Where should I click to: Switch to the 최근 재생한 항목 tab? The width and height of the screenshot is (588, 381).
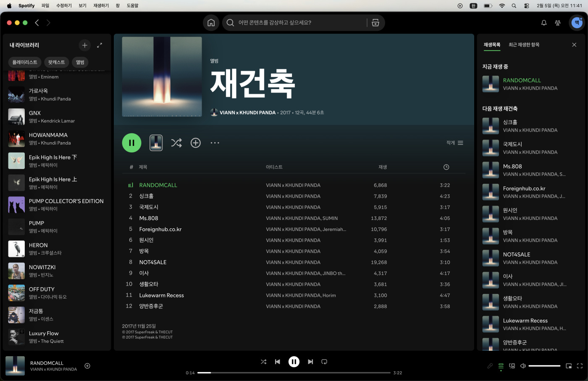pos(524,45)
